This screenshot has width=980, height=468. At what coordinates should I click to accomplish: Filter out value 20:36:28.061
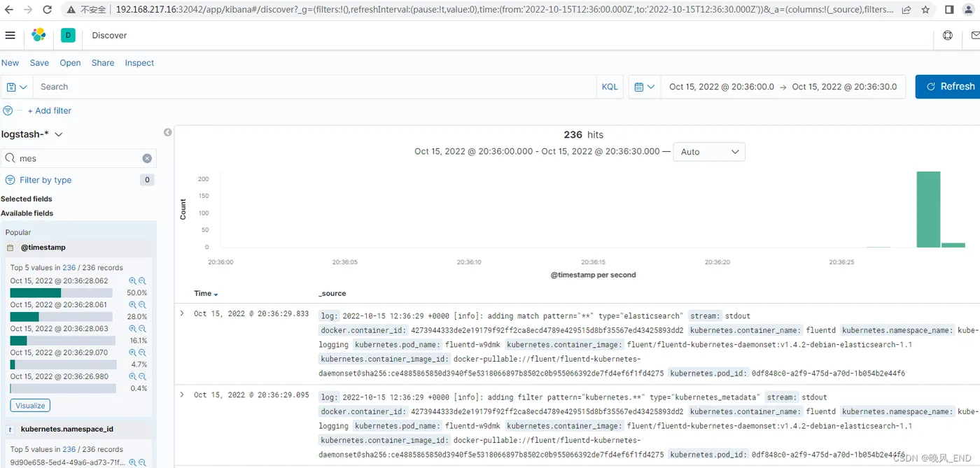tap(143, 305)
